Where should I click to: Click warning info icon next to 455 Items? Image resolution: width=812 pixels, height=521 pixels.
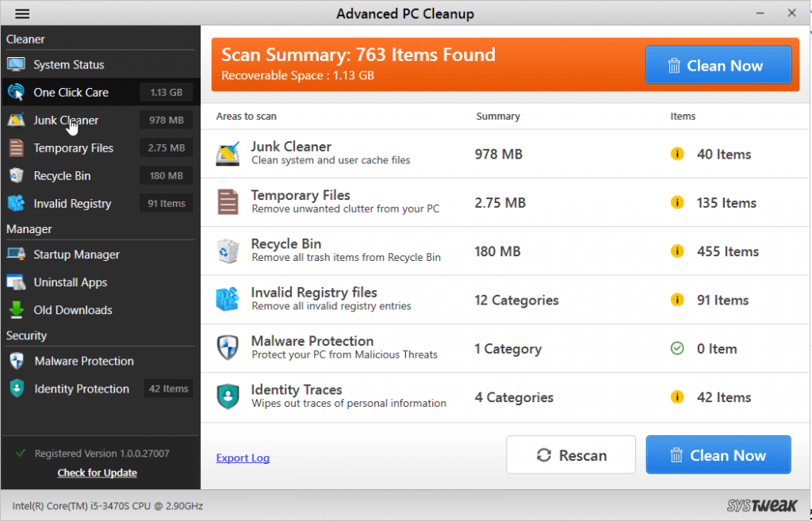point(677,251)
